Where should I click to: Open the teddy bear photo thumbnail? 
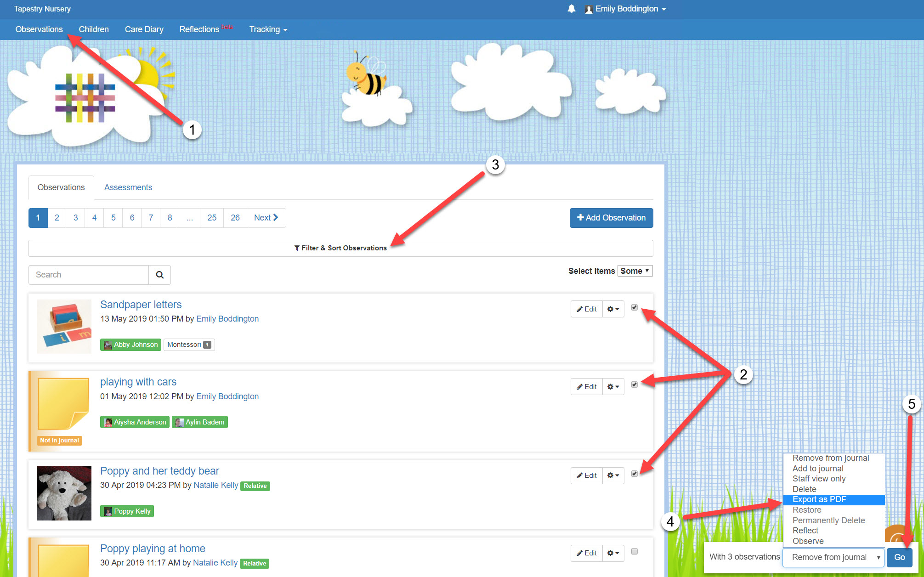pos(64,493)
